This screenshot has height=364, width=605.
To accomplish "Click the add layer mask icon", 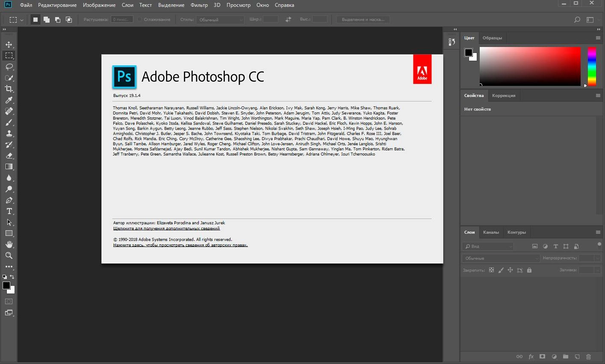I will pos(542,356).
